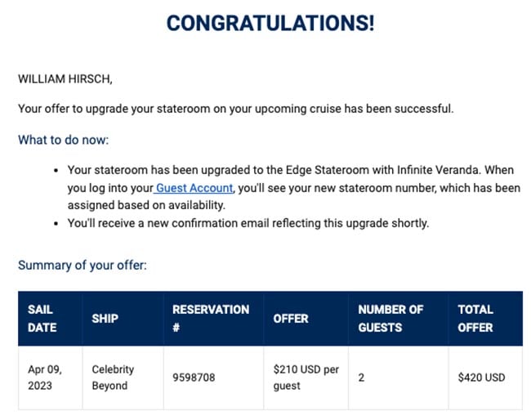Select the TOTAL OFFER column header
The width and height of the screenshot is (531, 420).
click(485, 319)
